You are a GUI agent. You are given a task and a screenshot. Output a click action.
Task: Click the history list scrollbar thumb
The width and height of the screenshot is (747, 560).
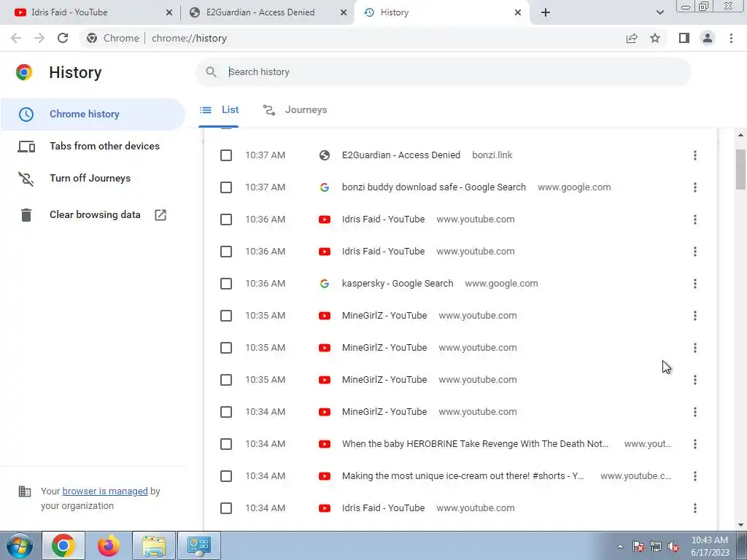pos(740,169)
